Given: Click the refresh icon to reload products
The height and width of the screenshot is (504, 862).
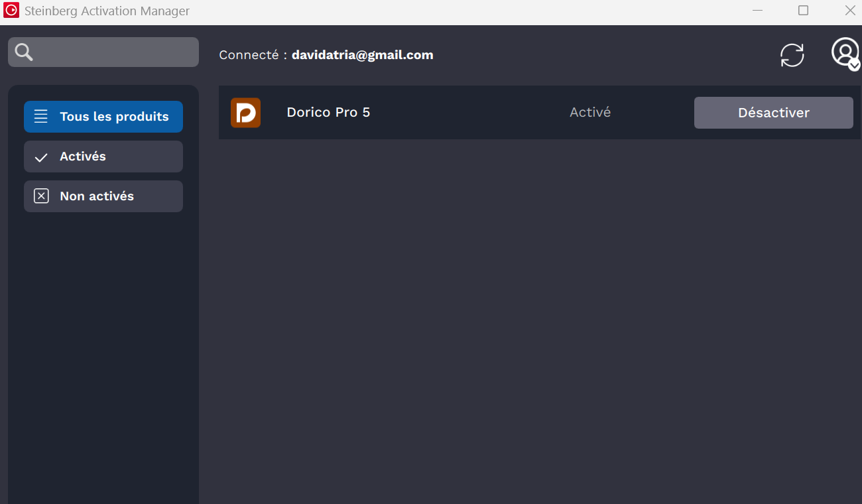Looking at the screenshot, I should point(792,55).
